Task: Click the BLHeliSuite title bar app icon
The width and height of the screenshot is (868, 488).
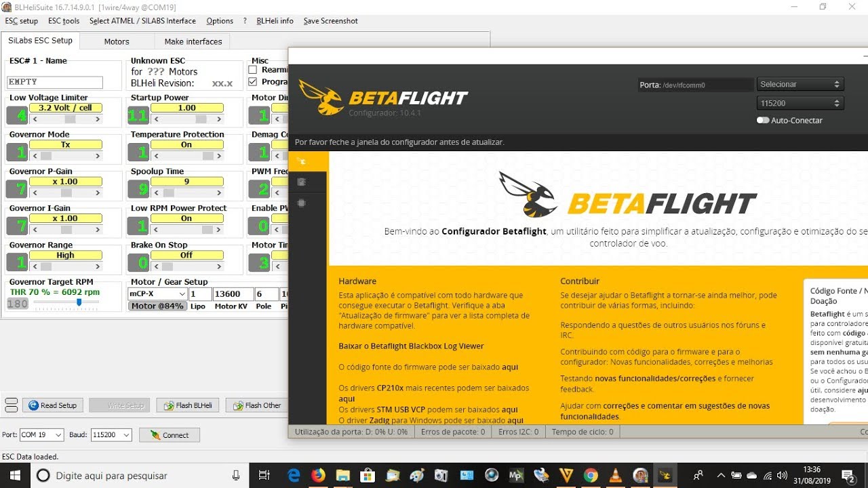Action: click(7, 7)
